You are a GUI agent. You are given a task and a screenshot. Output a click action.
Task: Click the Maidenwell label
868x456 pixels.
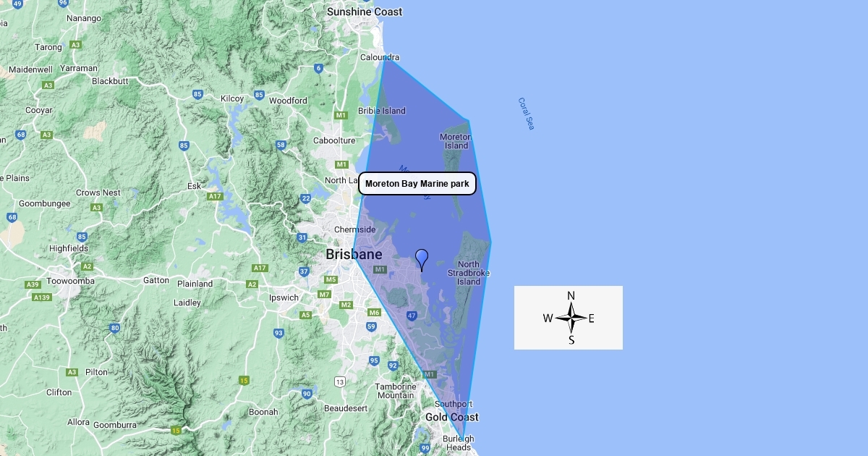point(30,69)
